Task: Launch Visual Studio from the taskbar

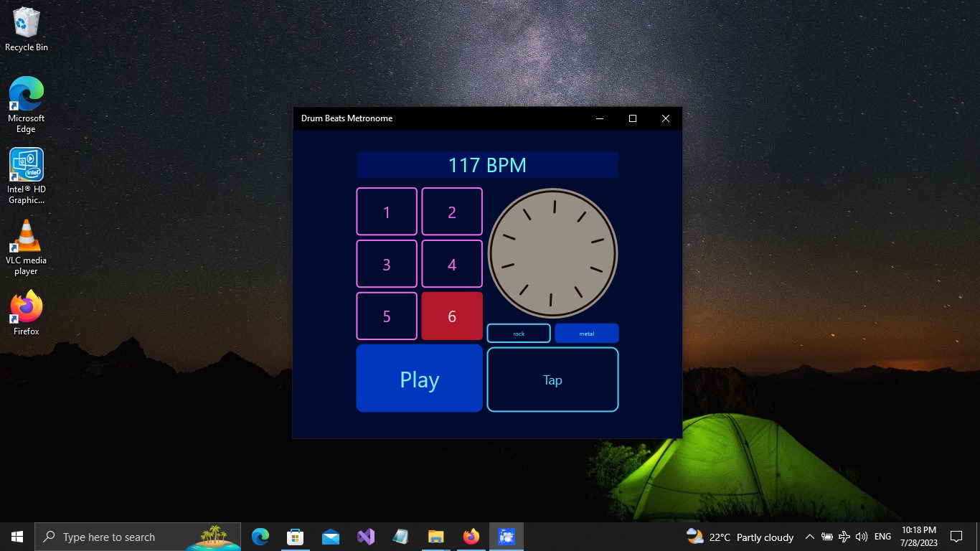Action: 365,536
